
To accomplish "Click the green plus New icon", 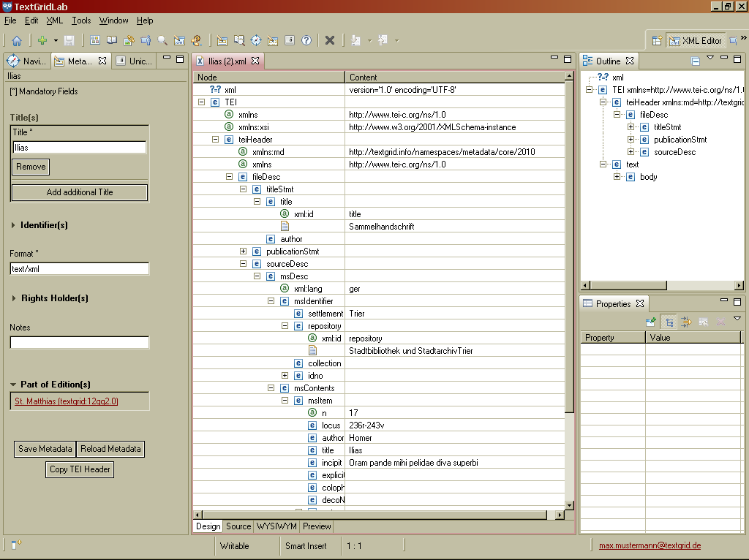I will [42, 41].
